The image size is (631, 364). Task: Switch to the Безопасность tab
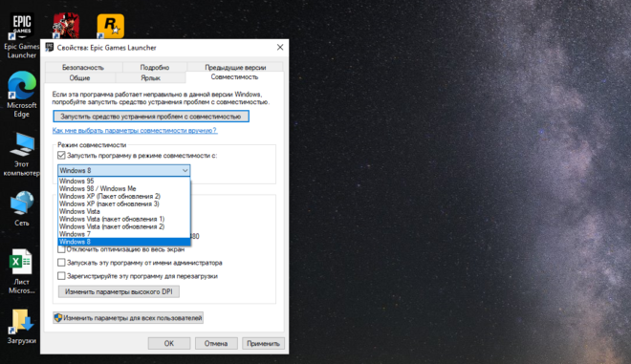[83, 67]
